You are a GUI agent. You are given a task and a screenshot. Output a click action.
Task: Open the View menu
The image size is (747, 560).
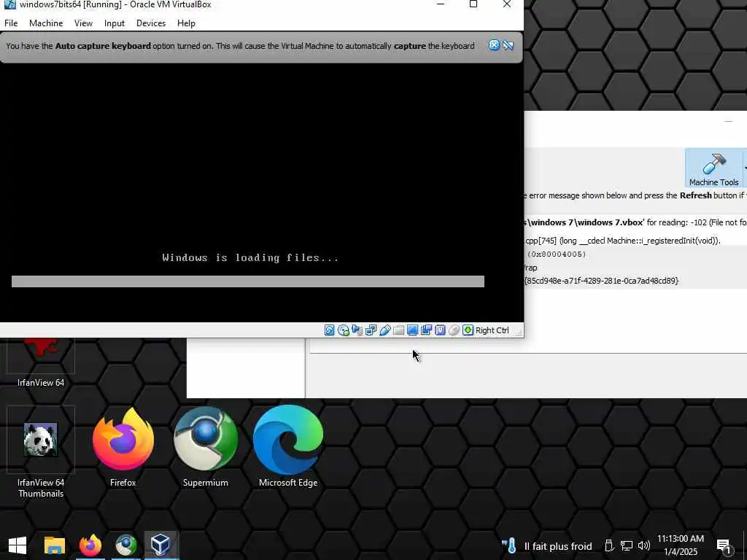(83, 23)
